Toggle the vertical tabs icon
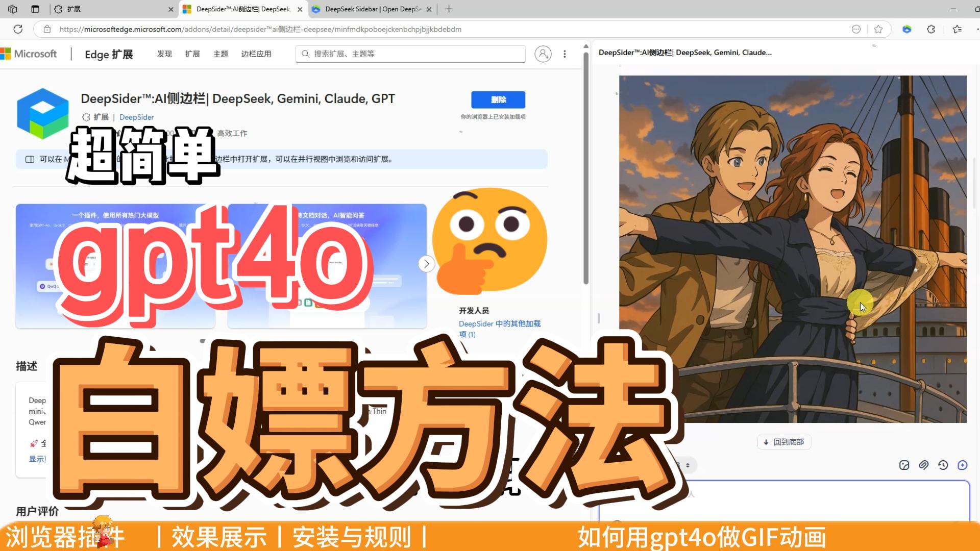The height and width of the screenshot is (551, 980). coord(35,9)
